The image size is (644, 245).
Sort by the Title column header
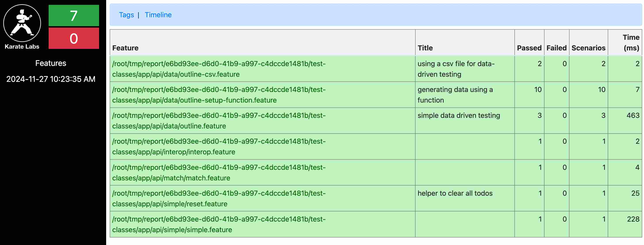pos(425,48)
